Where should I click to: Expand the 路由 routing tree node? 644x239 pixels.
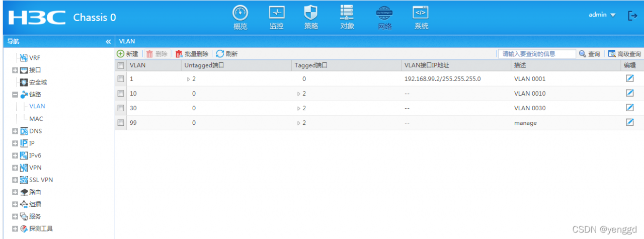click(15, 192)
